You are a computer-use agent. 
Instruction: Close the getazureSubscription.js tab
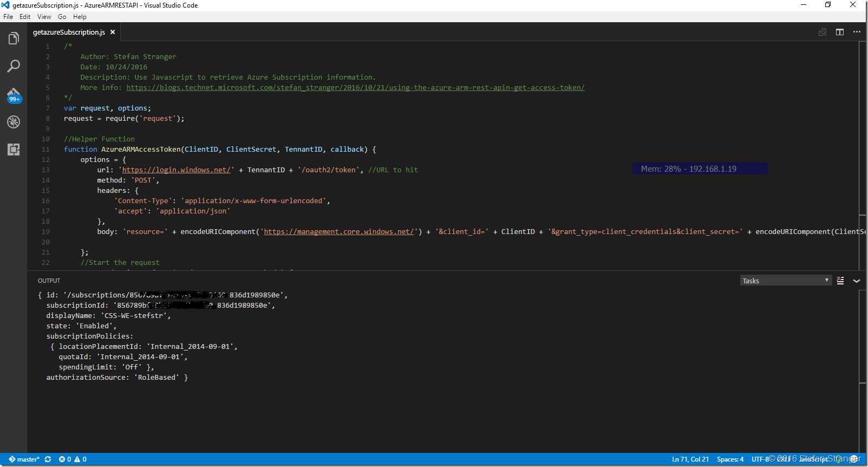(113, 32)
